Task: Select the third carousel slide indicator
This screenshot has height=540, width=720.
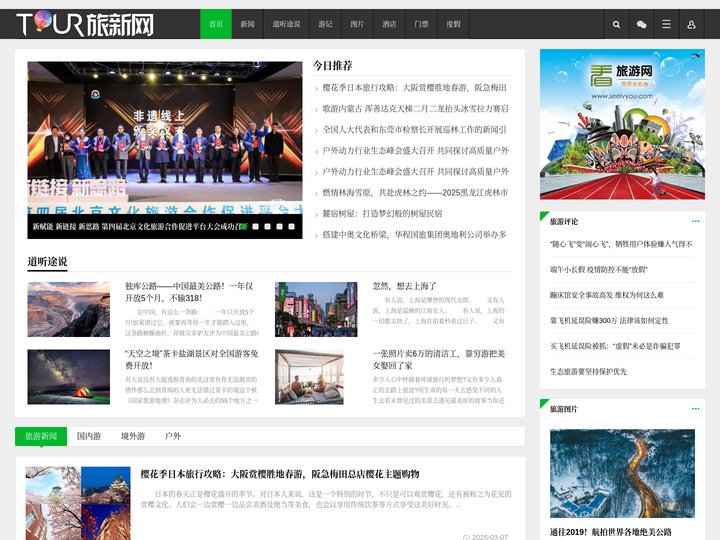Action: point(268,226)
